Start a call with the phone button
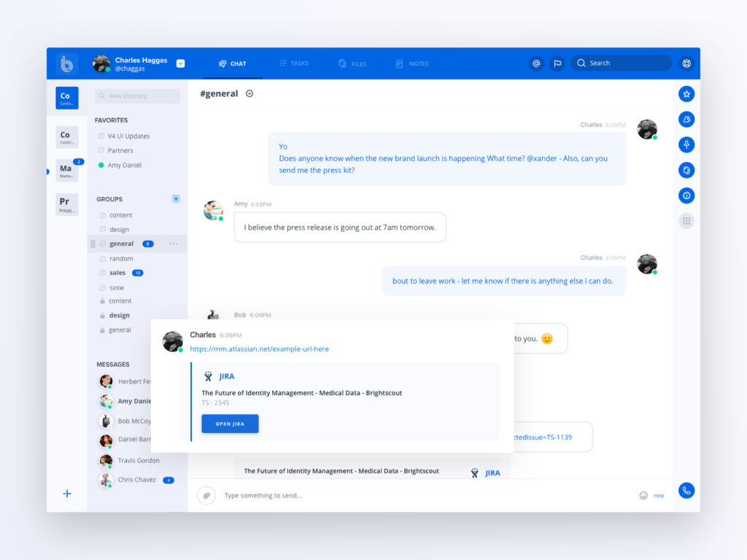The width and height of the screenshot is (747, 560). coord(686,491)
